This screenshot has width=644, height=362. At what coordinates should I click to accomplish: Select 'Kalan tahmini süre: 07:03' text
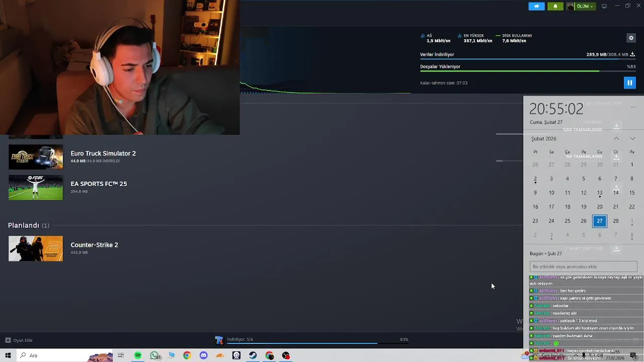click(x=444, y=83)
